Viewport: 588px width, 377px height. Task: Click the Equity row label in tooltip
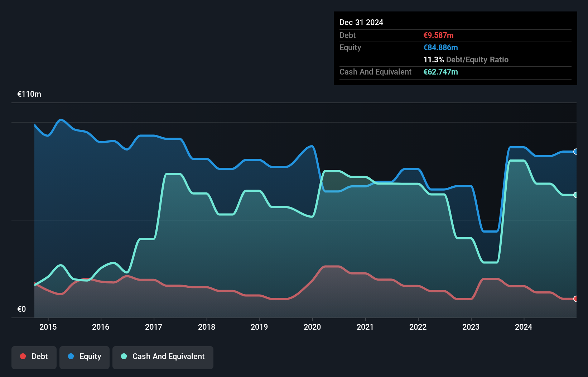coord(350,47)
